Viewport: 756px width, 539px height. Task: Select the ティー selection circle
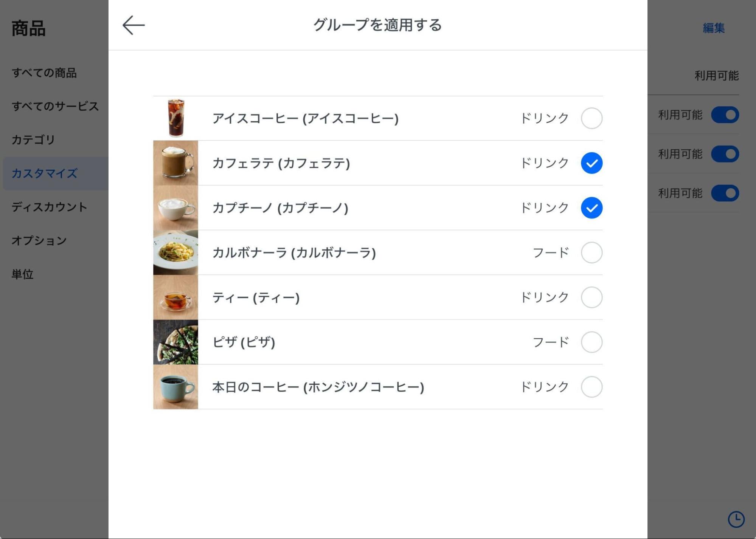click(x=591, y=297)
